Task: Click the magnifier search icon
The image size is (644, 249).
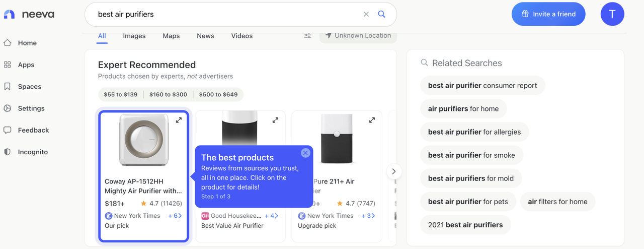Action: point(381,14)
